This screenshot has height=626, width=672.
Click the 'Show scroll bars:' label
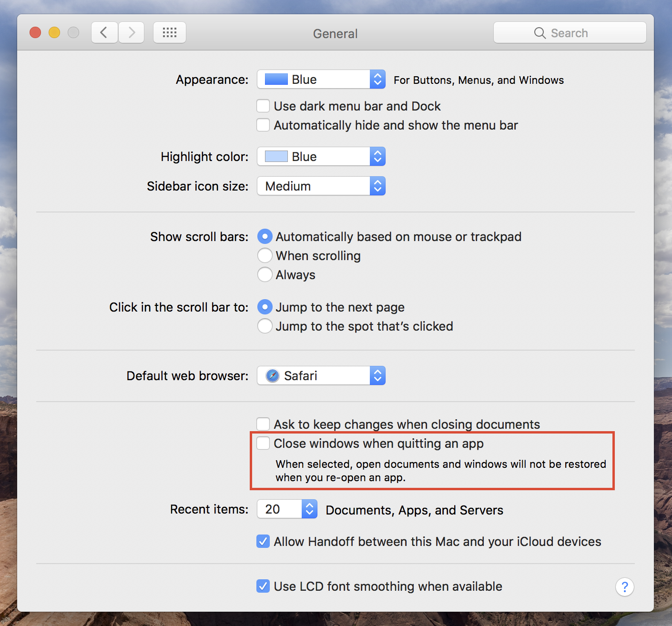click(199, 237)
